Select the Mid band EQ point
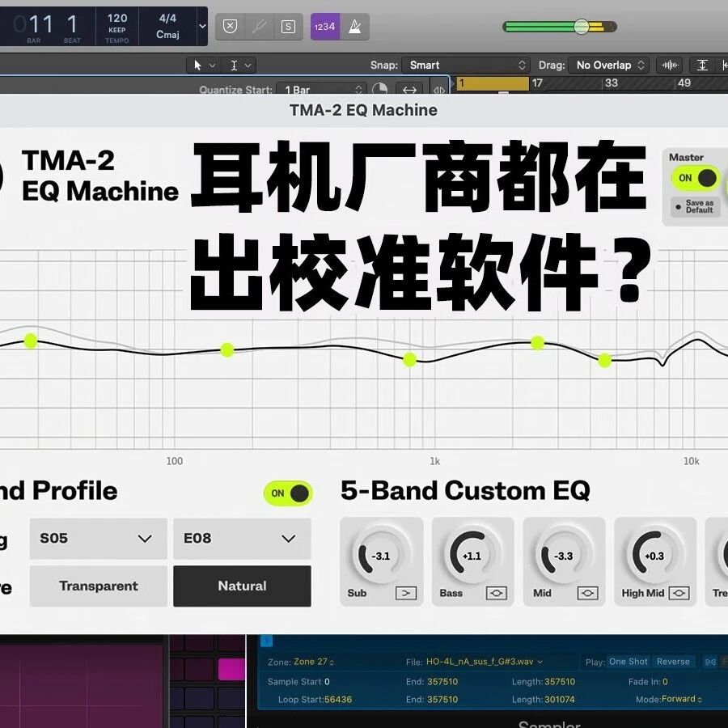This screenshot has height=728, width=728. 409,359
